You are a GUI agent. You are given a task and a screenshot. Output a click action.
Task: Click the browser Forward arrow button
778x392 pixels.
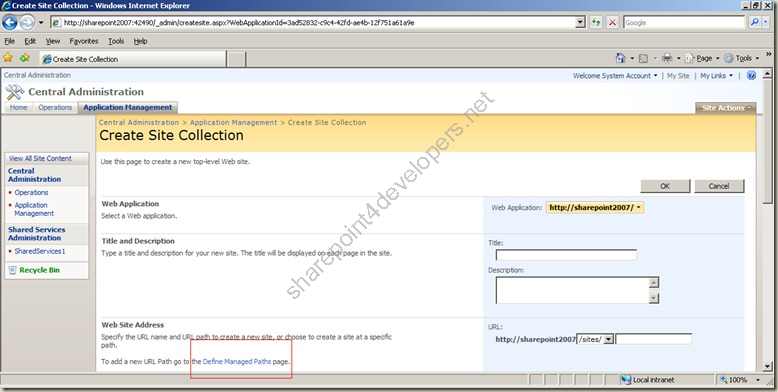coord(27,22)
